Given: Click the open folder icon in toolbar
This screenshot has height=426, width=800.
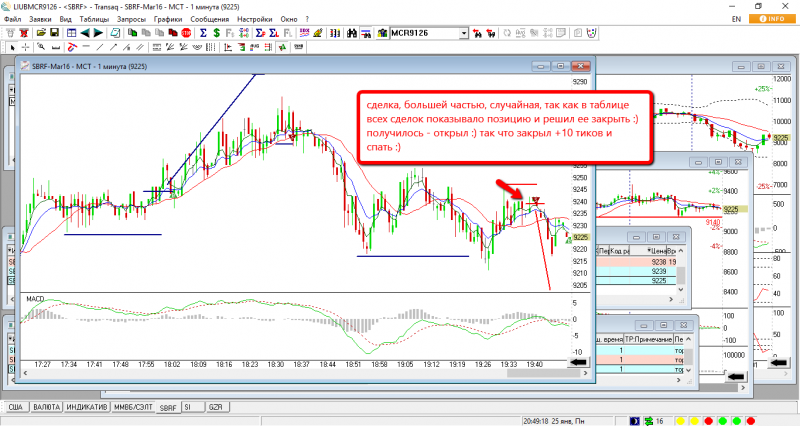Looking at the screenshot, I should (41, 33).
